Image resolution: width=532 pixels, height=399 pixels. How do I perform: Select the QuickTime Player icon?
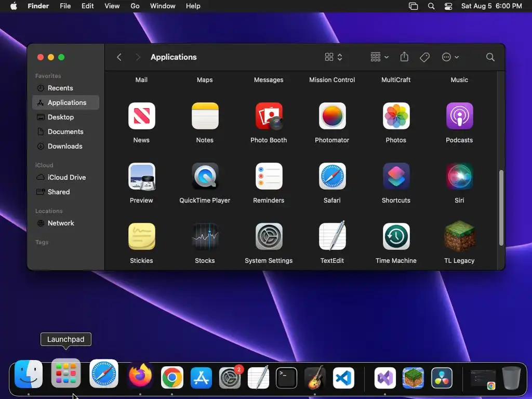(205, 177)
